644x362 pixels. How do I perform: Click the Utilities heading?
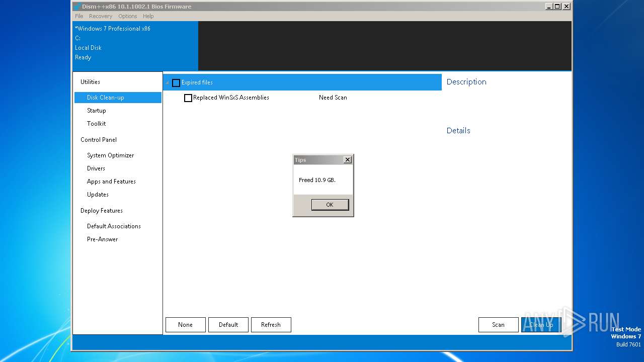coord(90,82)
